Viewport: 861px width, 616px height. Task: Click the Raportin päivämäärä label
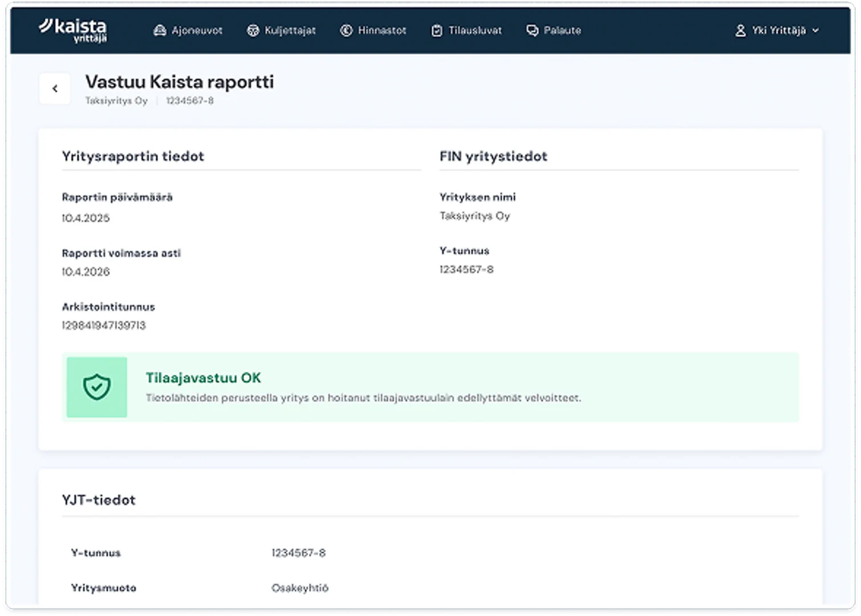pos(117,197)
